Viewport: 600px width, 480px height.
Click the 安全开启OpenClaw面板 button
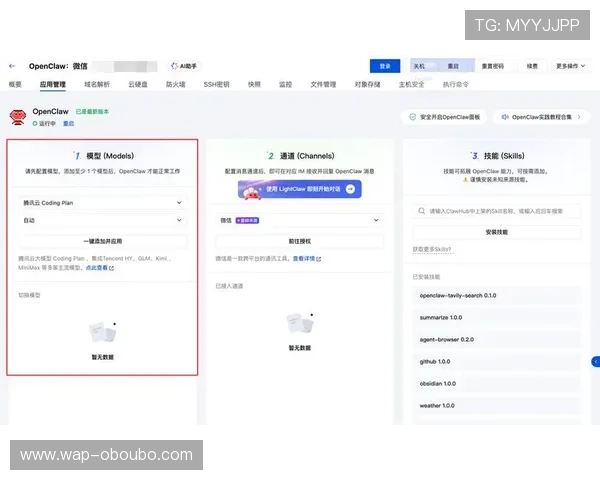[x=444, y=117]
